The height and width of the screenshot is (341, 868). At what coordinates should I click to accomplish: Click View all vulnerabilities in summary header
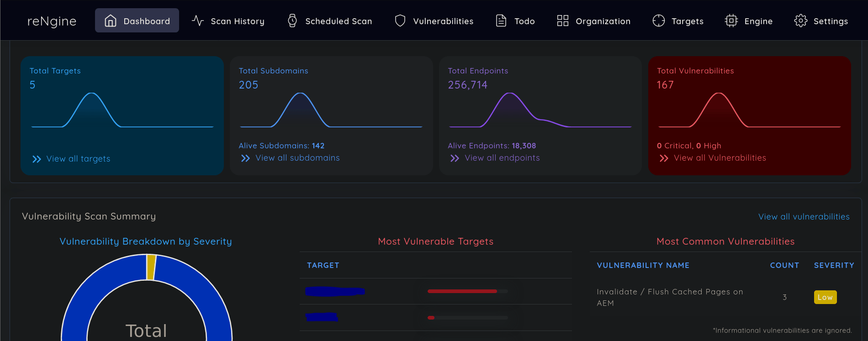coord(804,217)
